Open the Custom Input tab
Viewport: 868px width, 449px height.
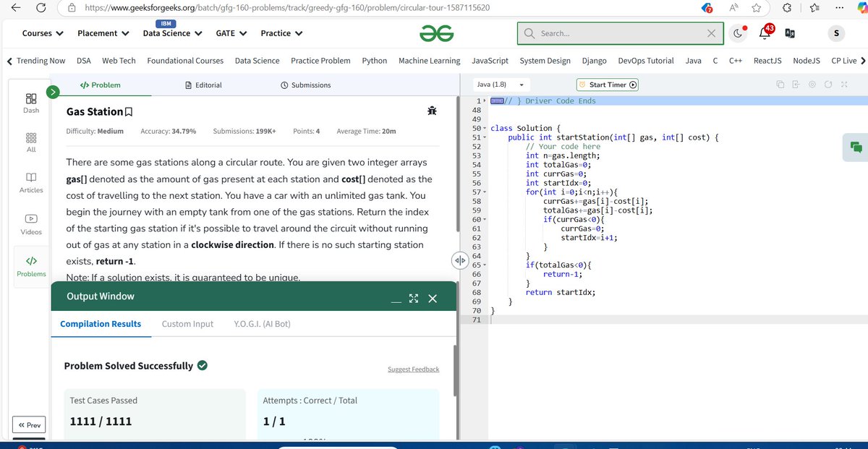(x=187, y=324)
